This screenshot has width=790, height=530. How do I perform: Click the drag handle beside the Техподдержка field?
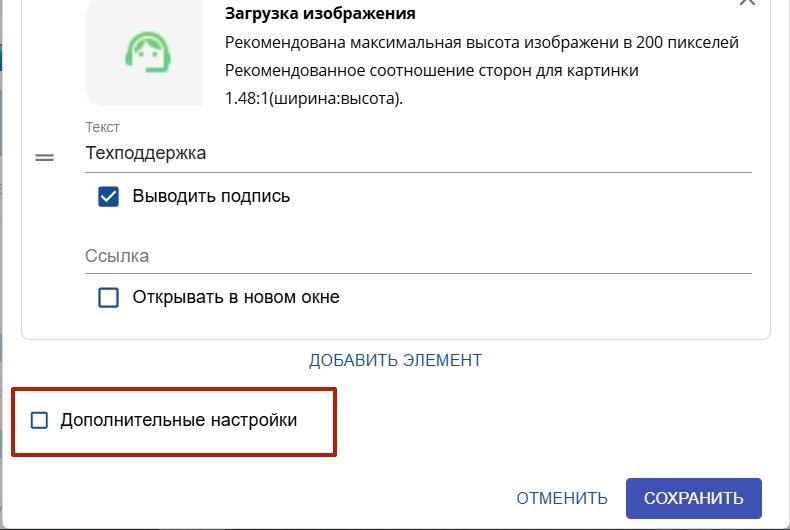click(x=44, y=158)
